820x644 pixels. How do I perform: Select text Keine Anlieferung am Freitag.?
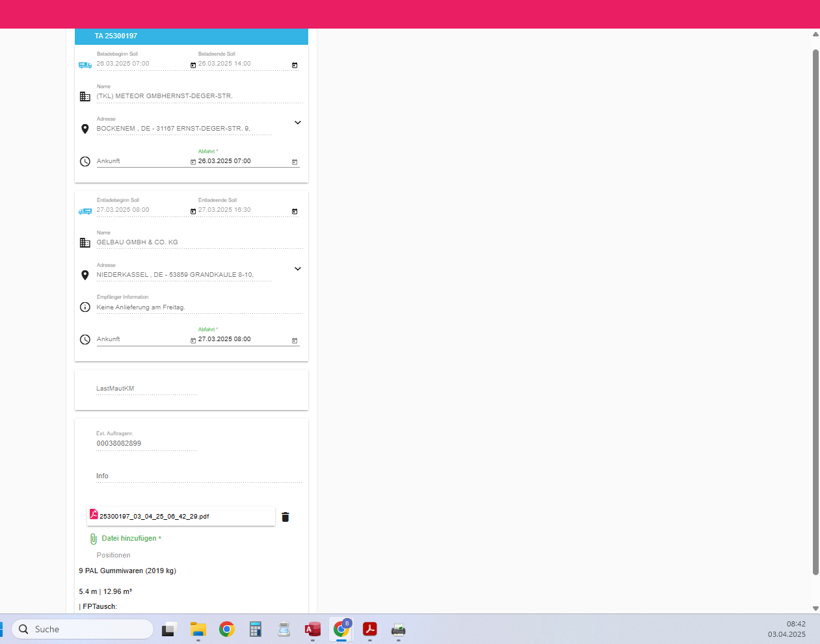[141, 307]
